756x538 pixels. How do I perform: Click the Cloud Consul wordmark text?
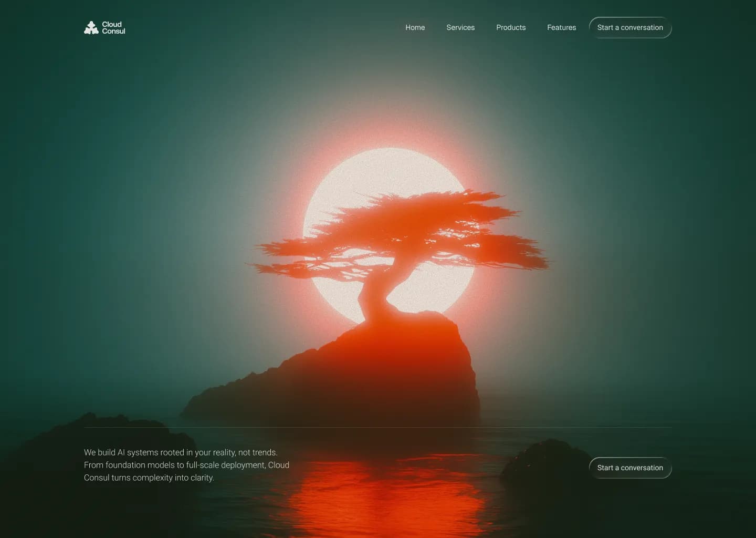click(113, 28)
